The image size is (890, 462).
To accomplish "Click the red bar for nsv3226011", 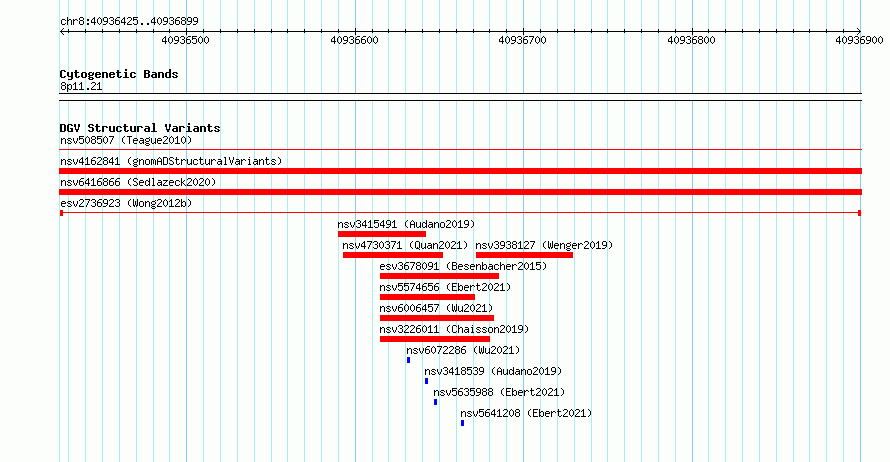I will point(435,339).
